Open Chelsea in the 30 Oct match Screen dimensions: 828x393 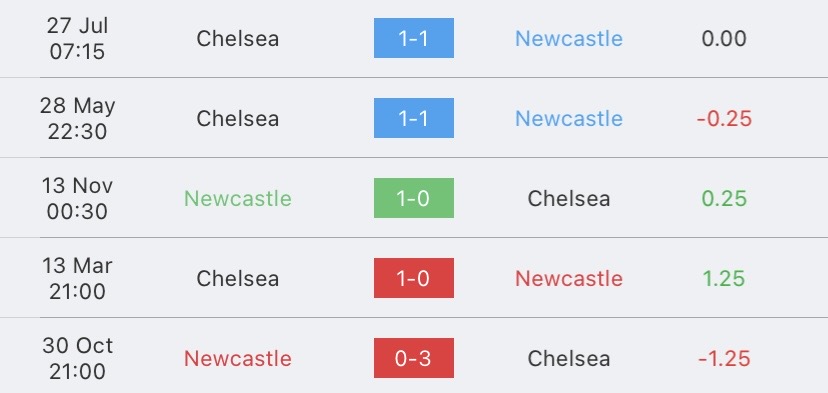(x=569, y=359)
